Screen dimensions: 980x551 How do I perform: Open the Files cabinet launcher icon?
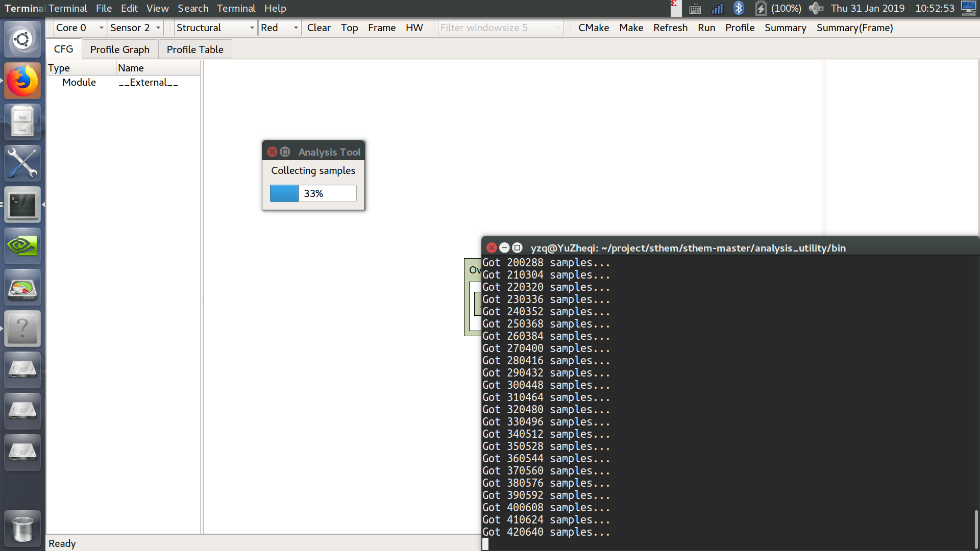pos(22,122)
